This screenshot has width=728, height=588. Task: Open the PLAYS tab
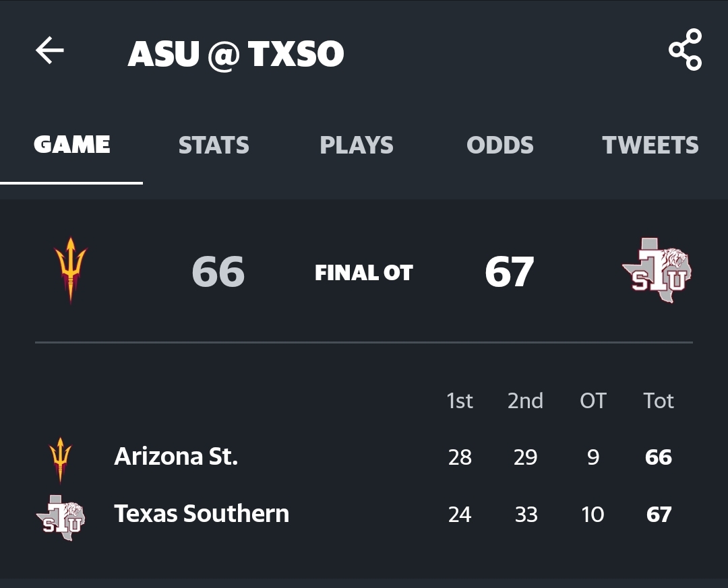(x=357, y=145)
